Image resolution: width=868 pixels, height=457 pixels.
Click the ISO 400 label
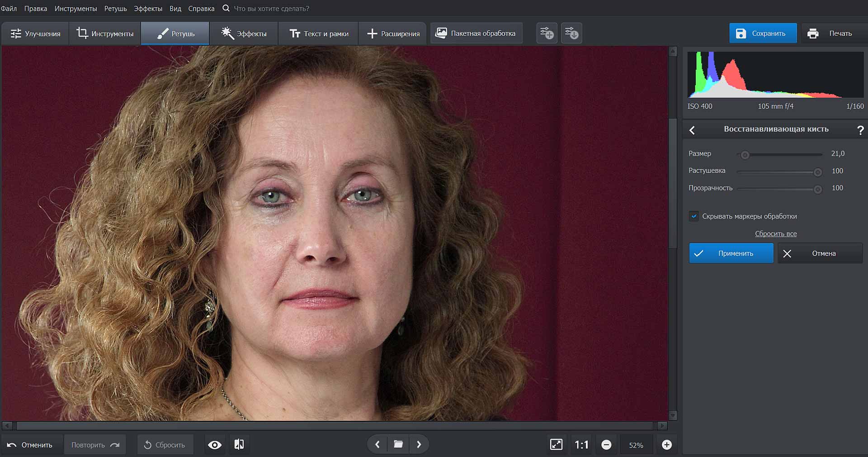[700, 106]
